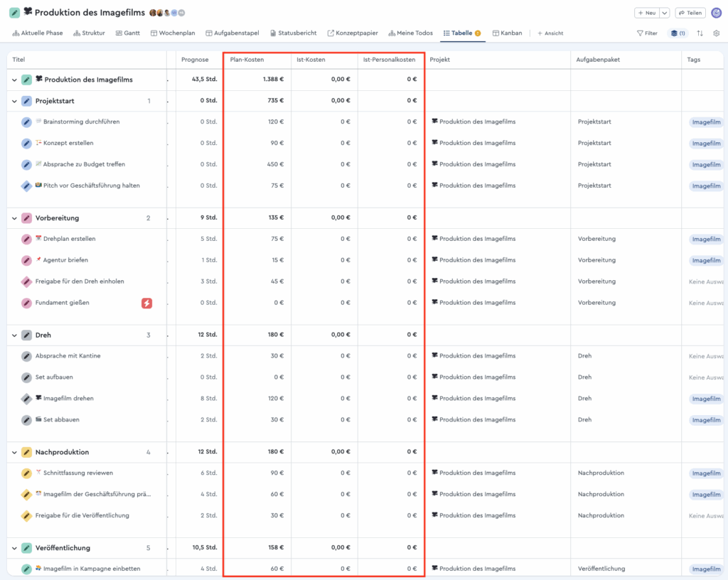Open the Wochenplan tab
728x580 pixels.
tap(173, 33)
